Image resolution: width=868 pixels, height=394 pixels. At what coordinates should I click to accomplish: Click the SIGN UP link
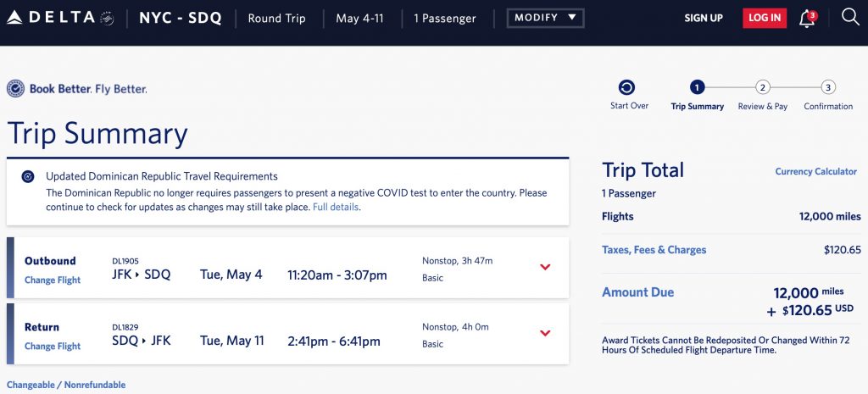[704, 18]
